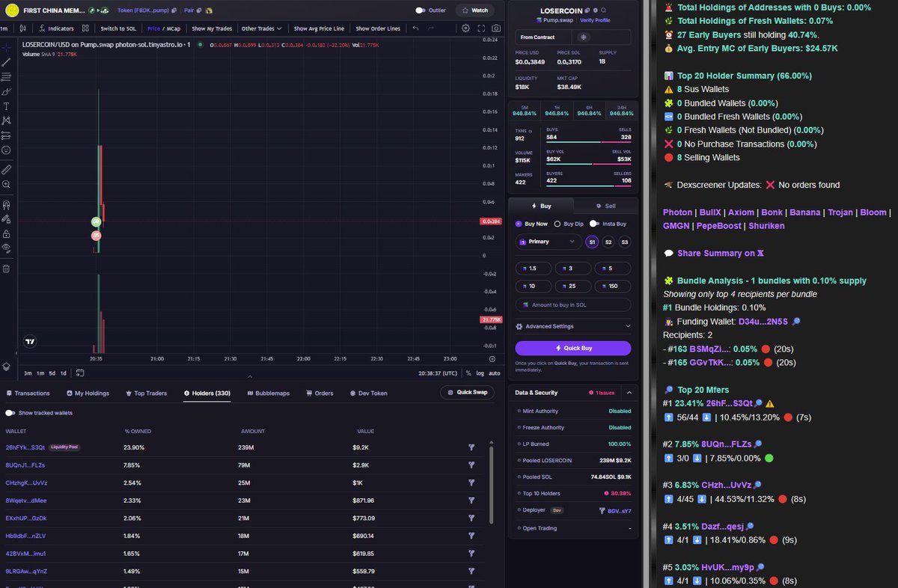The height and width of the screenshot is (588, 898).
Task: Open the forecasting and measurement tools
Action: tap(6, 135)
